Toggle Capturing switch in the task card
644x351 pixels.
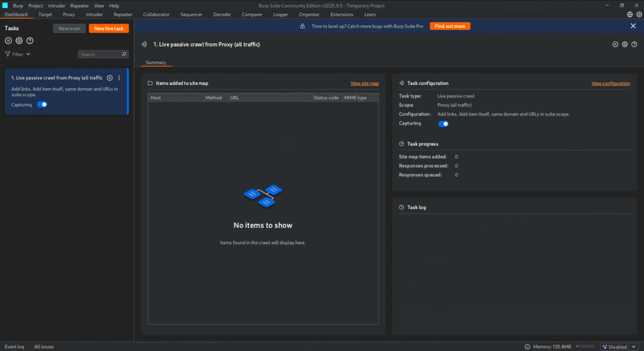pyautogui.click(x=42, y=104)
